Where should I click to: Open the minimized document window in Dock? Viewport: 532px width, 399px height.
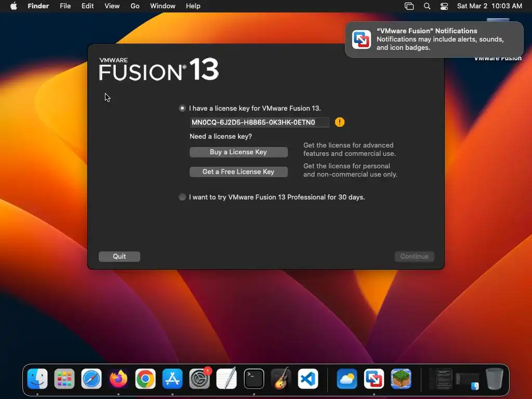(x=441, y=379)
